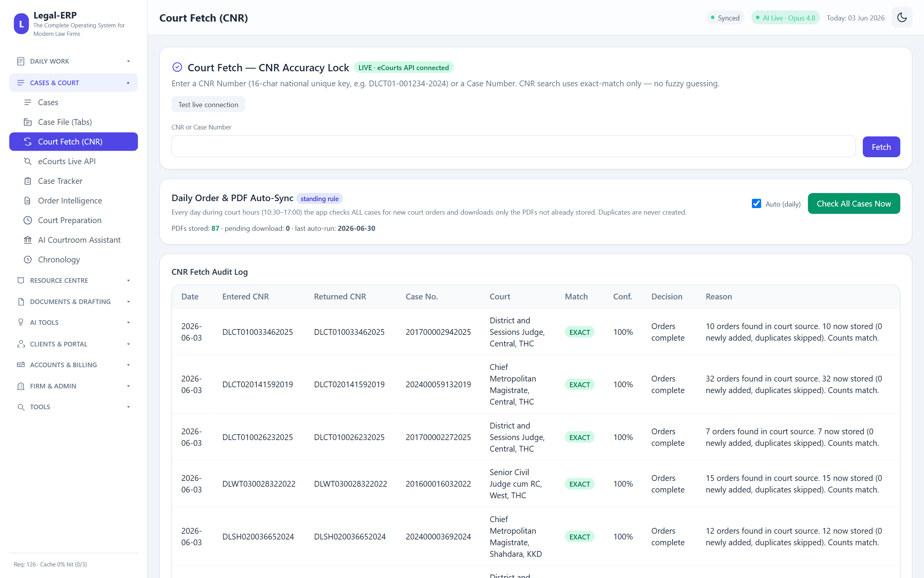Click last auto-run date 2026-06-30
Screen dimensions: 924x578
pyautogui.click(x=356, y=228)
